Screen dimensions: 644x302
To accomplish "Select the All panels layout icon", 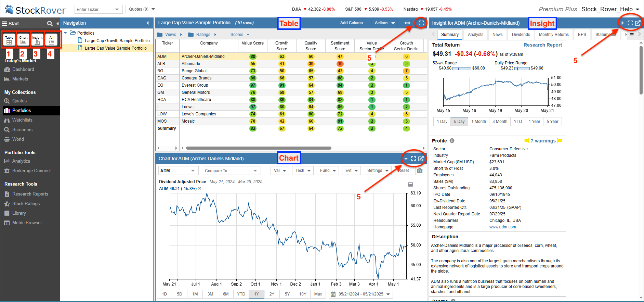I will (51, 40).
